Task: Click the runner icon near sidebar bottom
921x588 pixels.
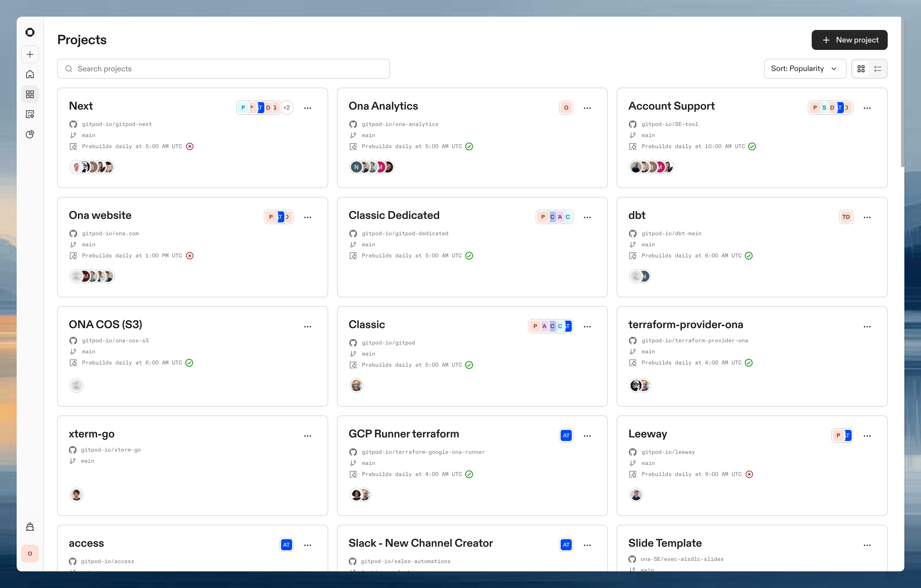Action: (30, 527)
